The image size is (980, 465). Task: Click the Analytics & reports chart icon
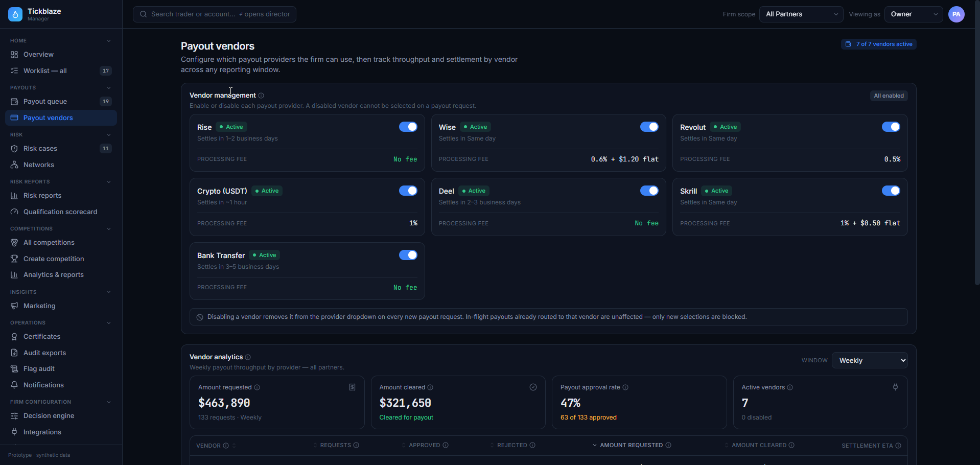(14, 275)
